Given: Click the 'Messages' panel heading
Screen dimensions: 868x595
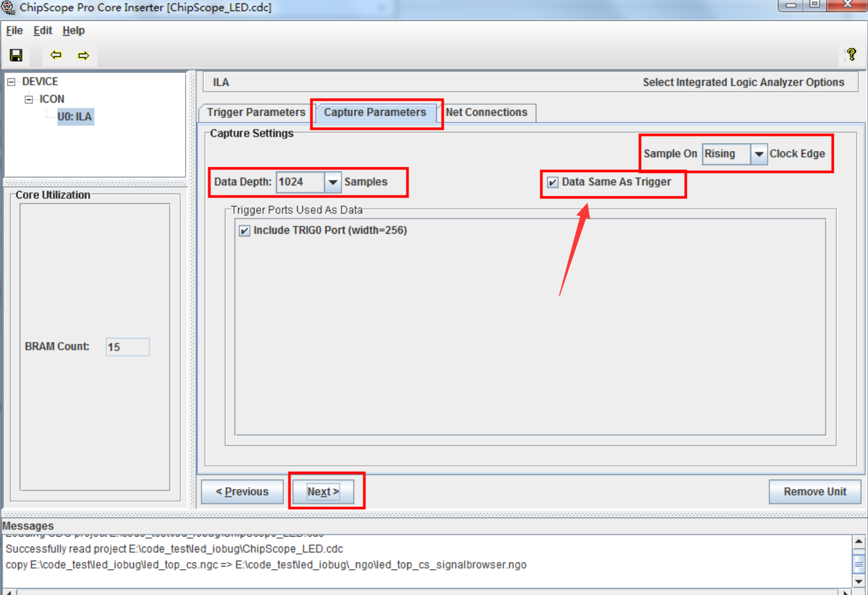Looking at the screenshot, I should coord(29,526).
